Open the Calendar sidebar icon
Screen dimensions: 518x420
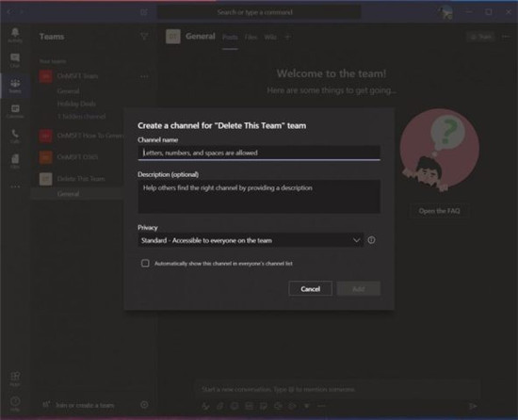pyautogui.click(x=15, y=111)
